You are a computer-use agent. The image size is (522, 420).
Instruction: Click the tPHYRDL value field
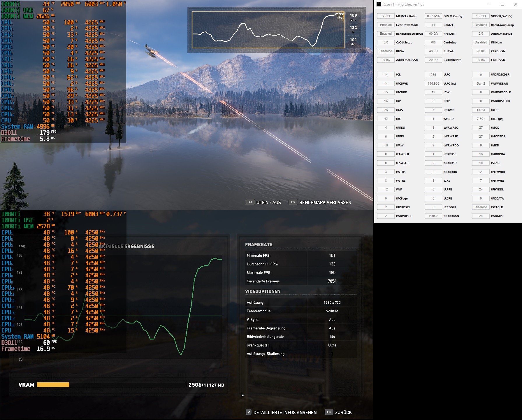click(x=481, y=189)
